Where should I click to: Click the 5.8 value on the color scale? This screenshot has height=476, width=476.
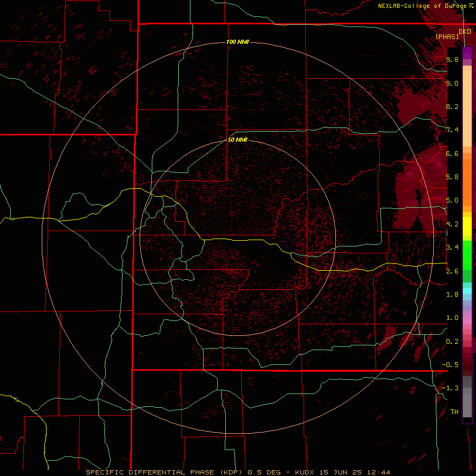452,177
